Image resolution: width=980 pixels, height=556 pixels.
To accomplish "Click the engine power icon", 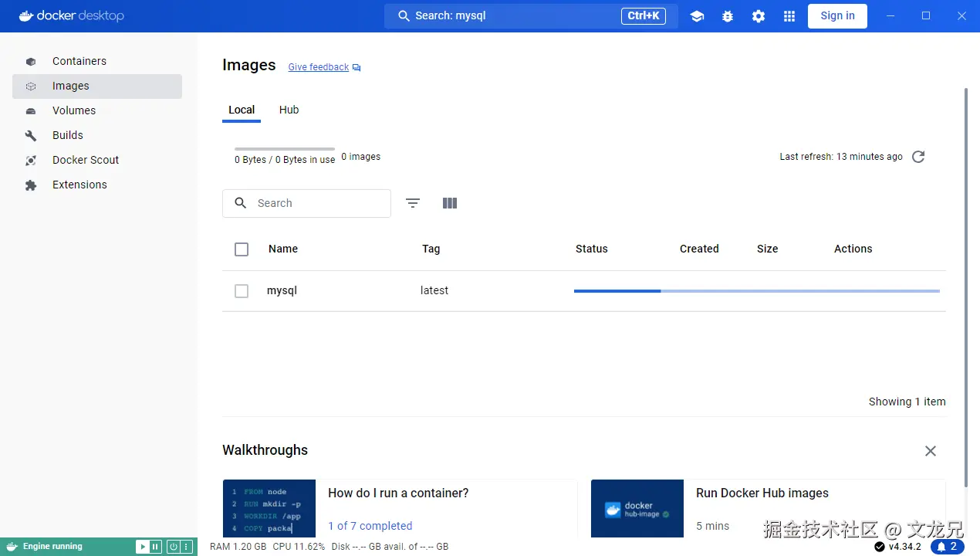I will 174,547.
